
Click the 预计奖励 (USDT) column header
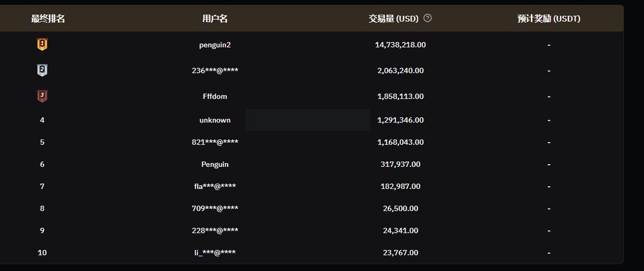click(549, 18)
